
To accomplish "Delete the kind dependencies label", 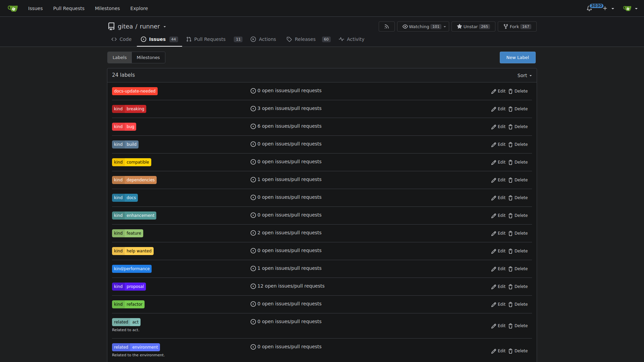I will coord(518,180).
